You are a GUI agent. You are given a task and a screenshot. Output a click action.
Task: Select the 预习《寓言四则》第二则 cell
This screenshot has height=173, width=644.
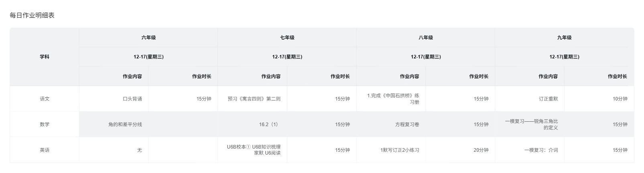(x=254, y=99)
